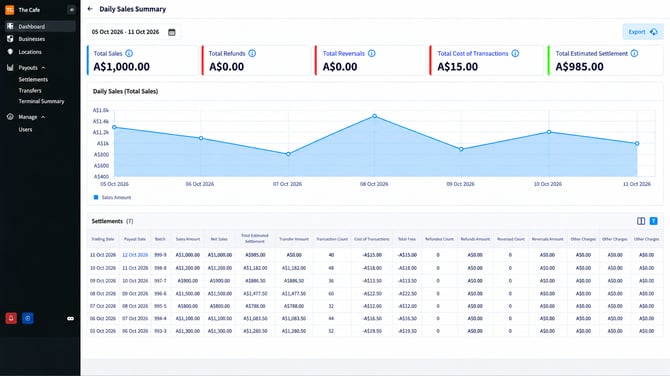Click the blue filter icon above table

pyautogui.click(x=653, y=221)
